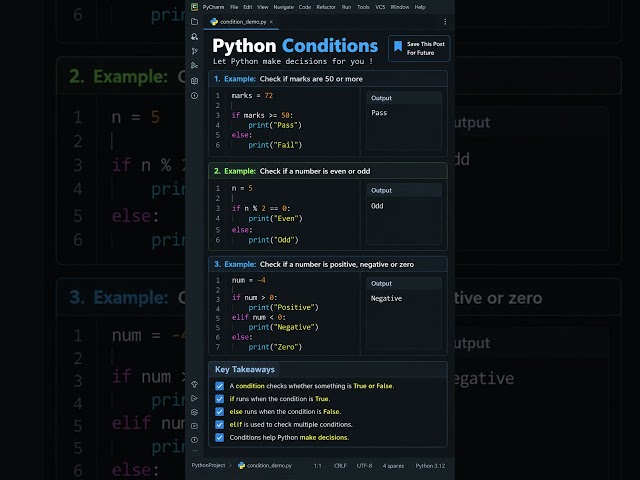The height and width of the screenshot is (480, 640).
Task: Open the Edit menu
Action: click(x=247, y=7)
